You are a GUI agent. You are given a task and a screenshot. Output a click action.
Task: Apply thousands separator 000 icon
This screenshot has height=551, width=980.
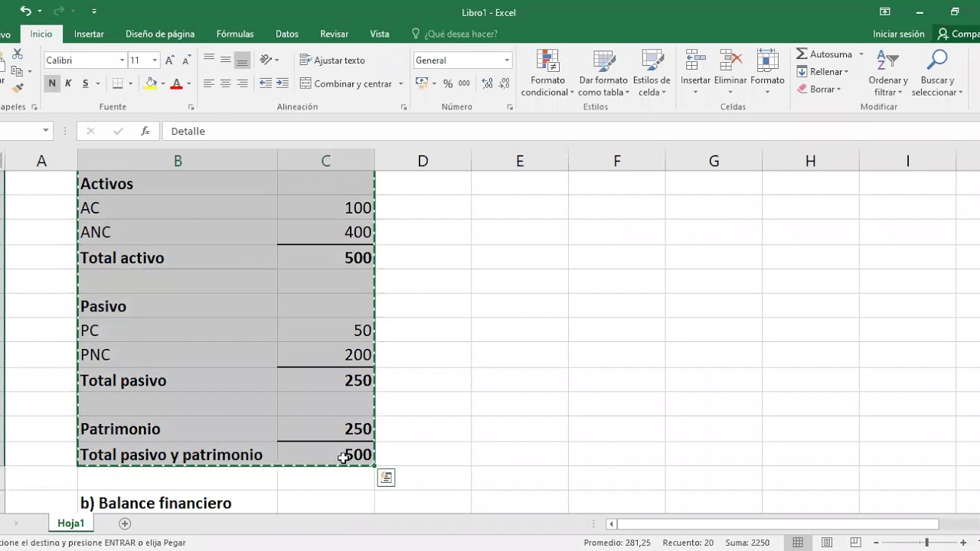(465, 83)
